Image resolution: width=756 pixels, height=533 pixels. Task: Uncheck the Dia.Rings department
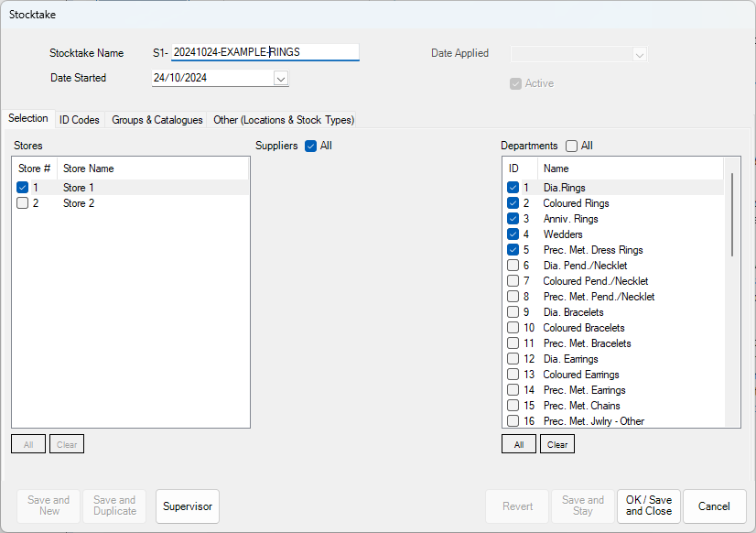(513, 188)
